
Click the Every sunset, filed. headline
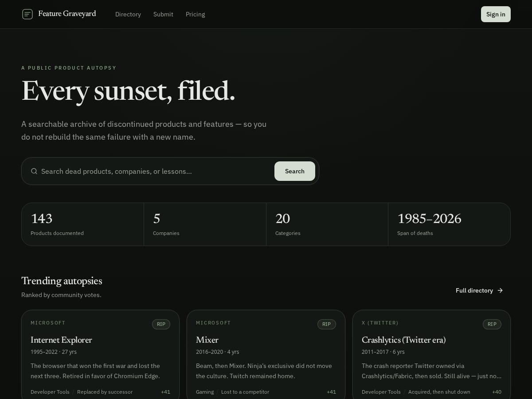(128, 91)
